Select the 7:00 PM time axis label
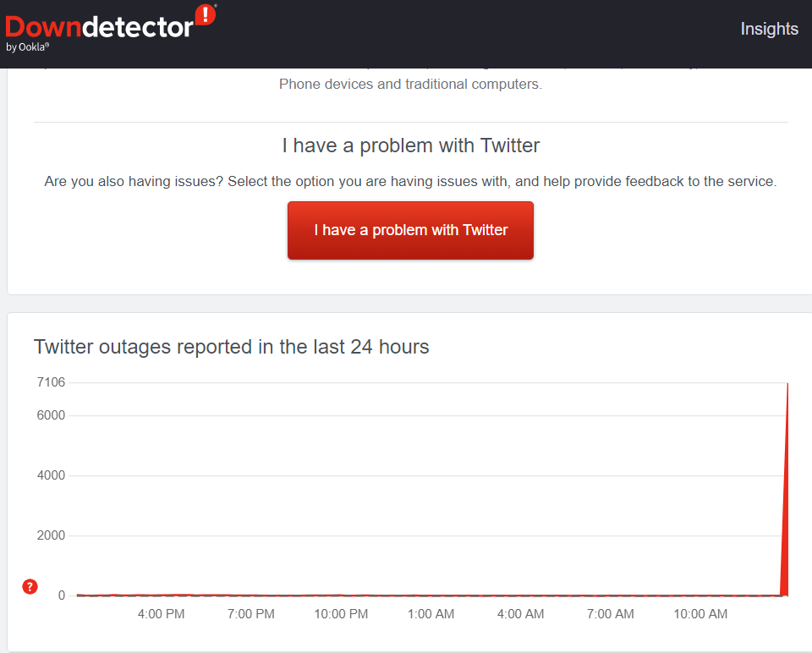The height and width of the screenshot is (653, 812). (x=251, y=614)
